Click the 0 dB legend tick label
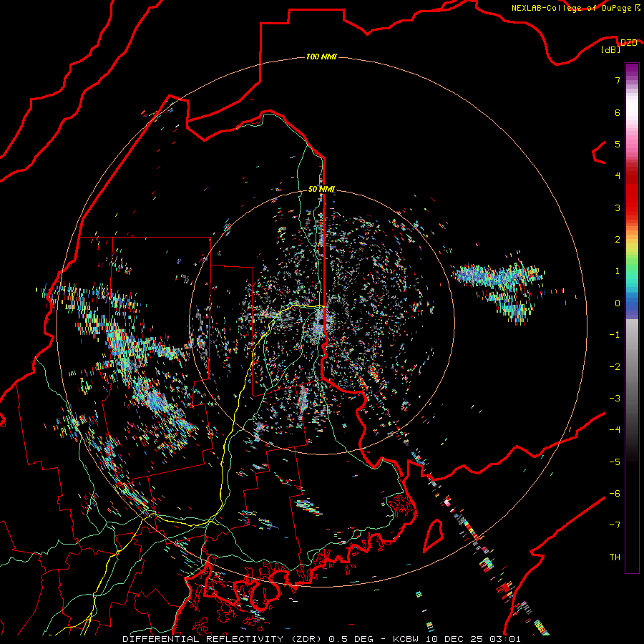Screen dimensions: 644x644 point(618,303)
